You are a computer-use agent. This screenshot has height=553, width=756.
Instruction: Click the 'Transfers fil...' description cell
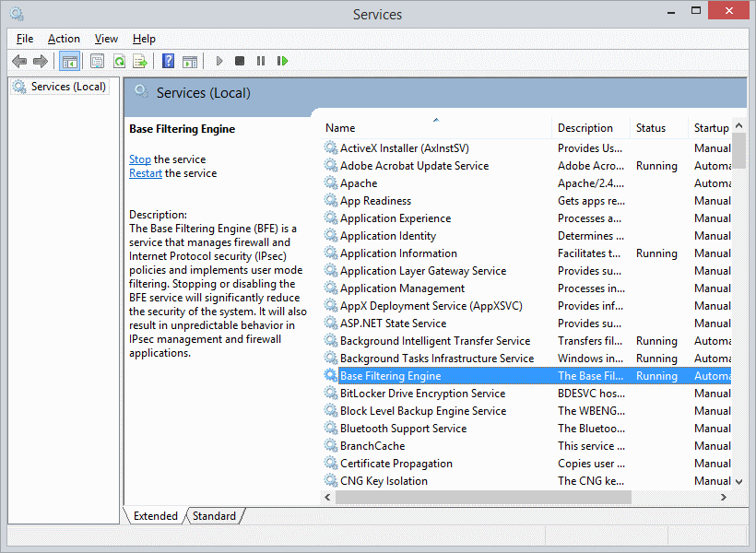click(x=590, y=341)
